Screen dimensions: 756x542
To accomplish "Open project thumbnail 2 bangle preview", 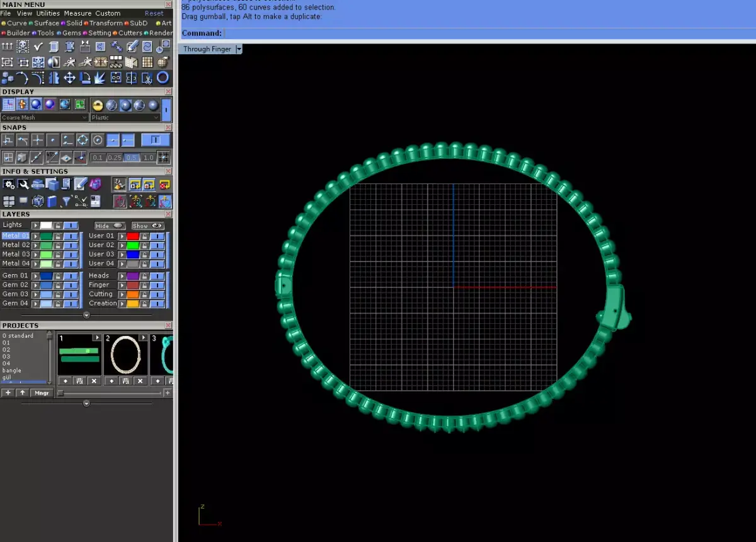I will 125,356.
